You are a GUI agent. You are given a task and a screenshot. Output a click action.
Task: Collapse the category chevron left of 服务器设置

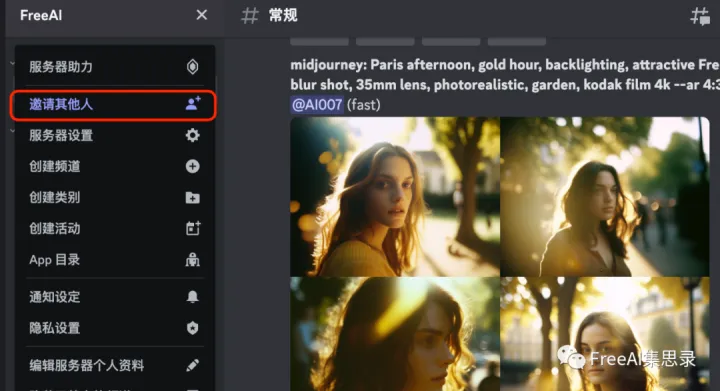(x=12, y=131)
